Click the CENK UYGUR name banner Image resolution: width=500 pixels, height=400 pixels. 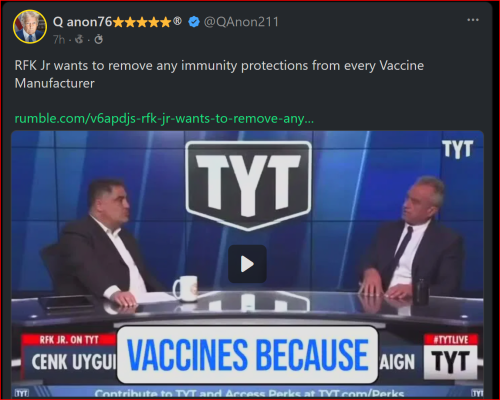click(x=70, y=362)
